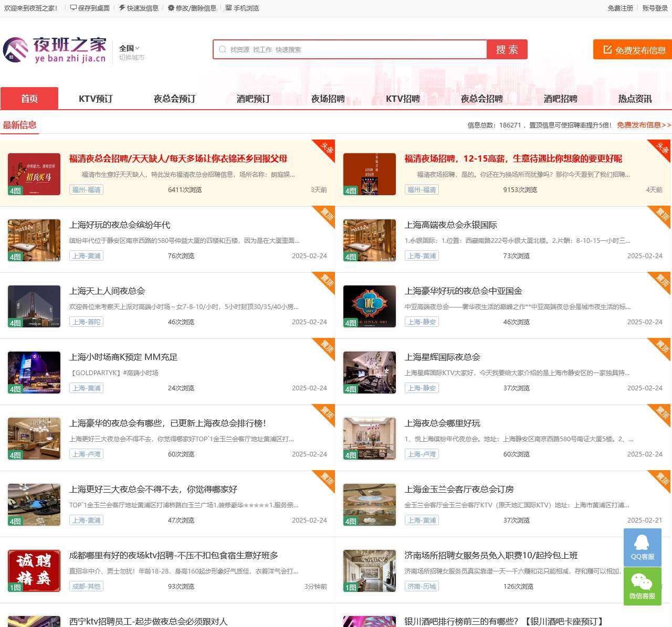The height and width of the screenshot is (627, 672).
Task: Open thumbnail of 上海金玉兰会客厅夜总会订房
Action: tap(370, 505)
